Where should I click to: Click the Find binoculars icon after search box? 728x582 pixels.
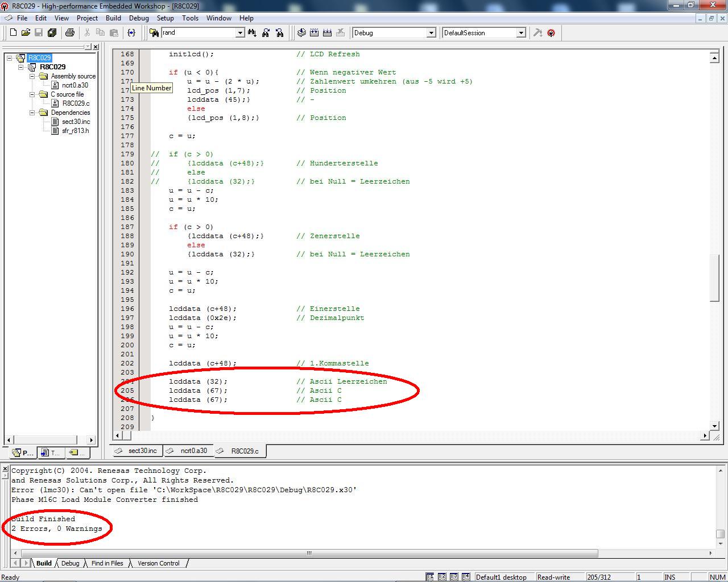click(252, 33)
